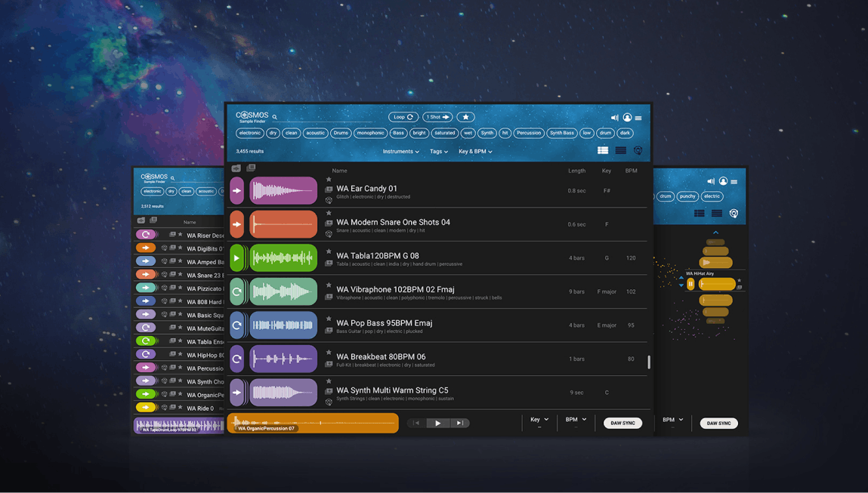Expand the Instruments dropdown

[x=401, y=152]
